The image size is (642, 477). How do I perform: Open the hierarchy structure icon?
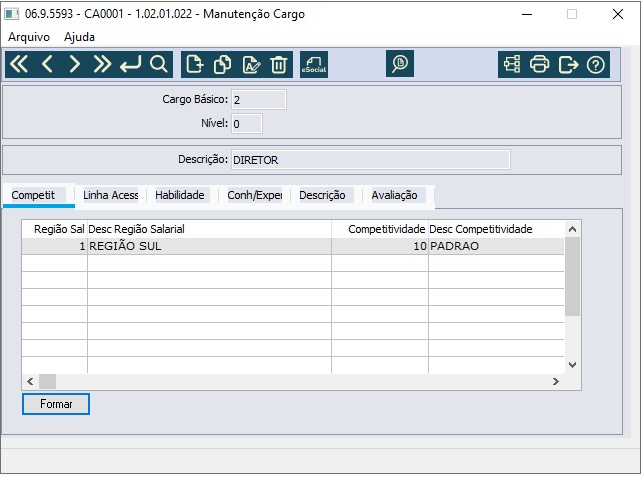[512, 64]
